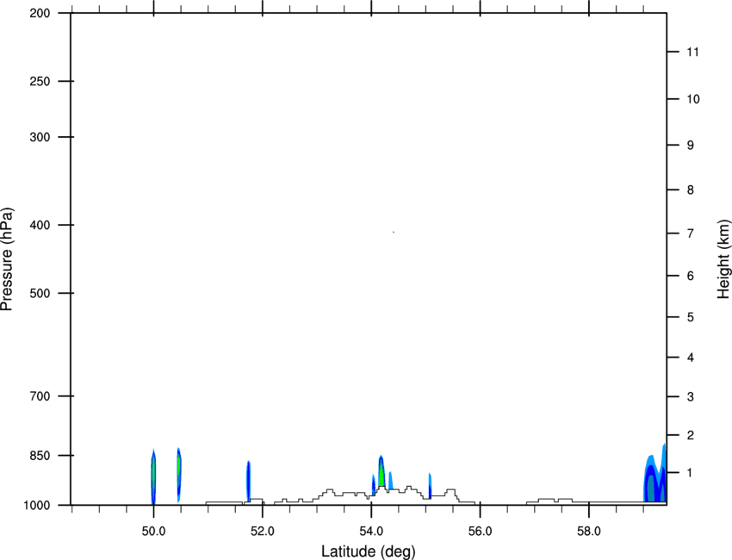Click the 50.0 latitude label
Viewport: 732px width, 560px height.
coord(153,532)
